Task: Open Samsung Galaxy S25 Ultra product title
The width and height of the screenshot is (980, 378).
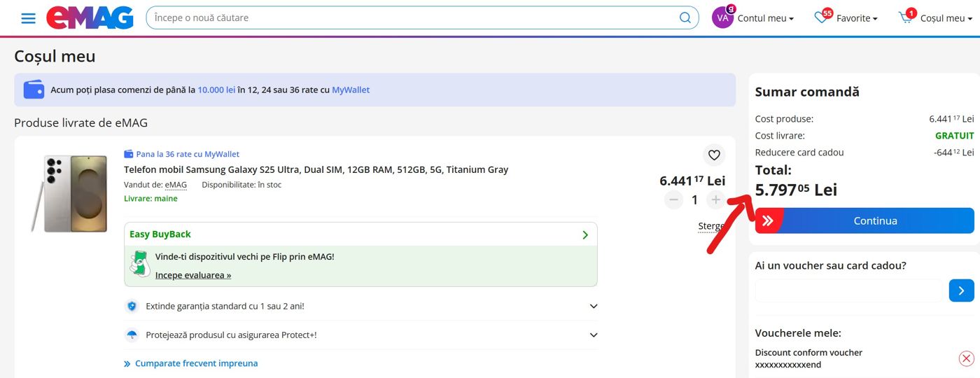Action: click(316, 169)
